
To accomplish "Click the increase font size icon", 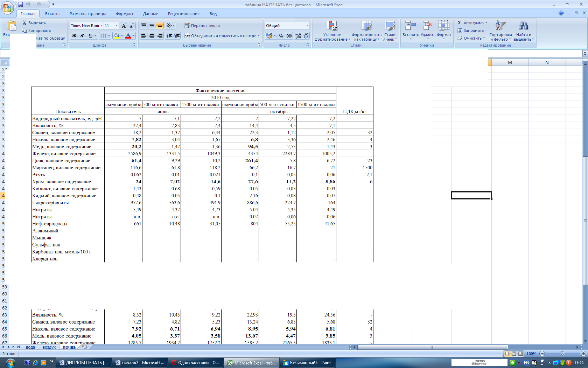I will coord(124,26).
